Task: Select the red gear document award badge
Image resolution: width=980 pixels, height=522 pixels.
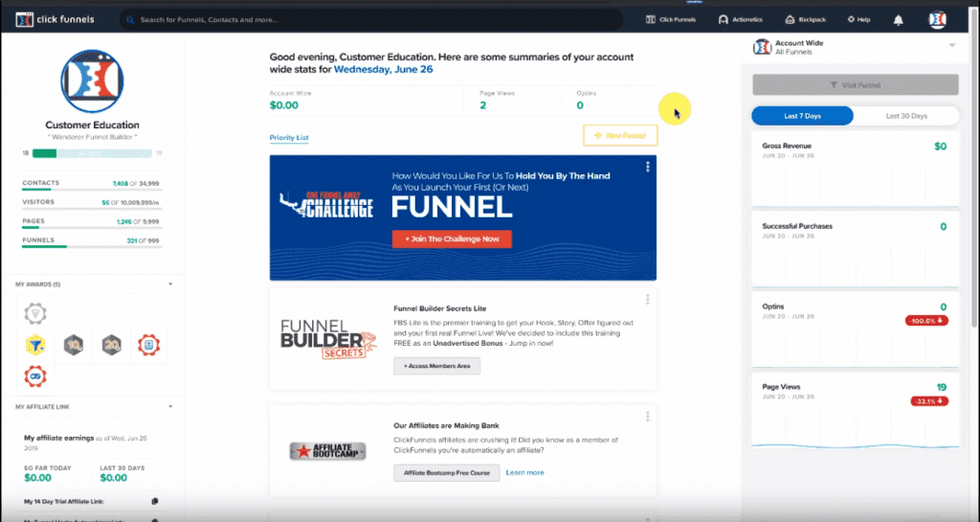Action: coord(148,345)
